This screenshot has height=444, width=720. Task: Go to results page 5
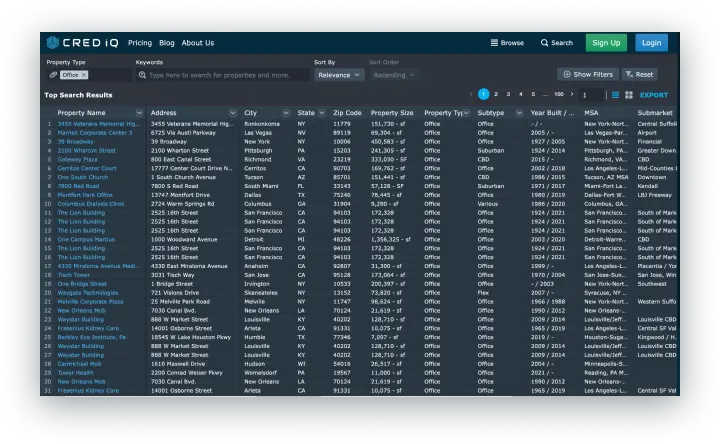[533, 94]
